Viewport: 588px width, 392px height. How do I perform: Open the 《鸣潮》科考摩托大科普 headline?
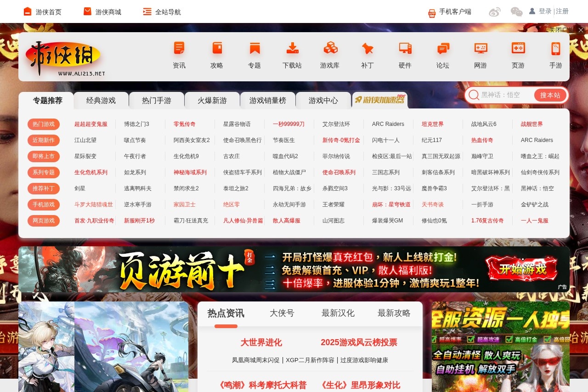(x=261, y=385)
